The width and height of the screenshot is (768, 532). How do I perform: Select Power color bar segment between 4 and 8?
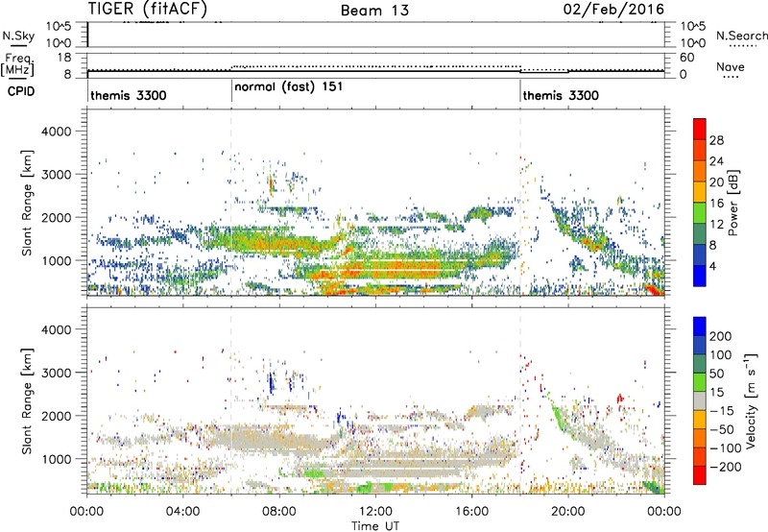pos(700,254)
